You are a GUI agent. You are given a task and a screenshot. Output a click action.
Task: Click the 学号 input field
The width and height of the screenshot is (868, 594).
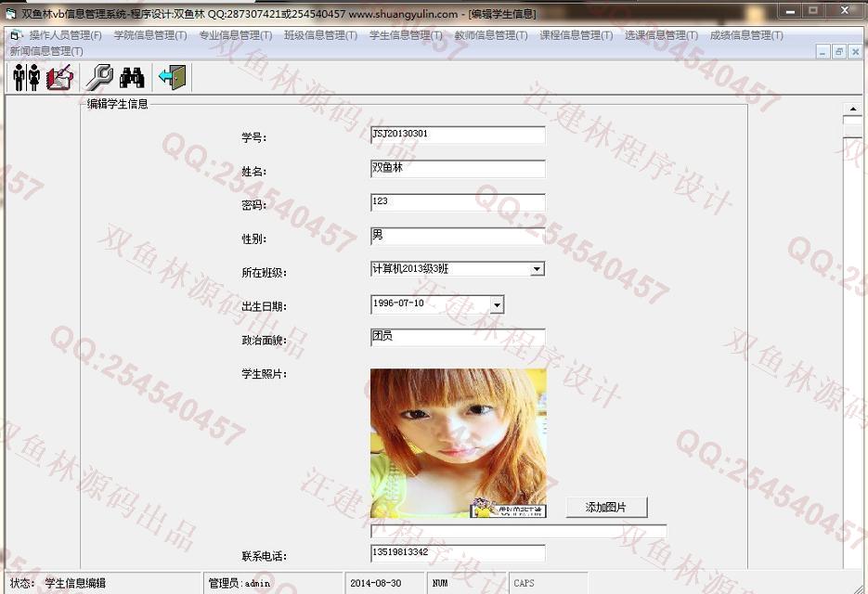[458, 136]
